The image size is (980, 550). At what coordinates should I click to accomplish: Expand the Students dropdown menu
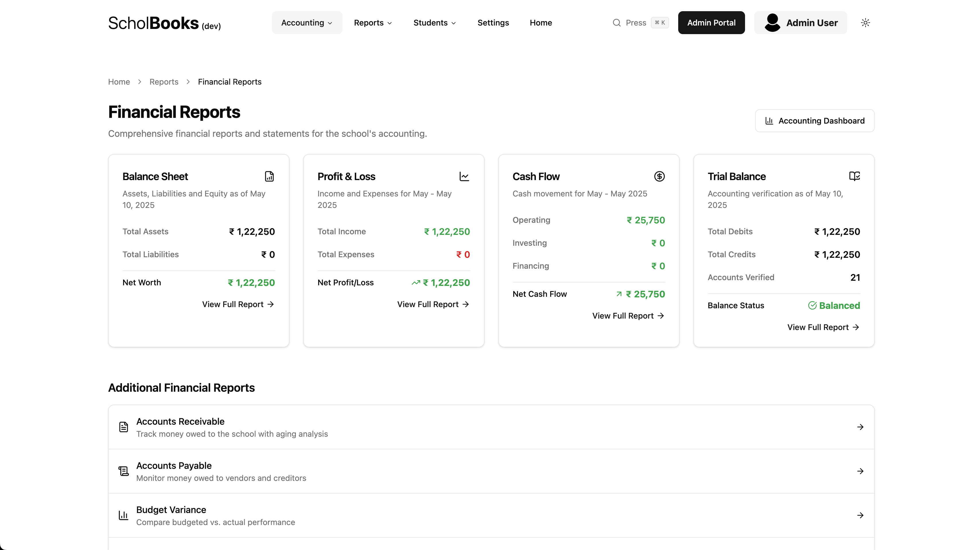coord(434,23)
